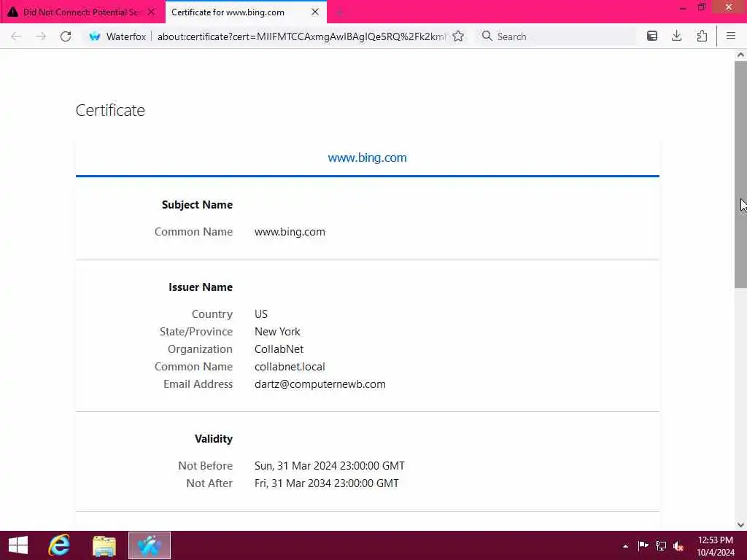
Task: Click the vertical scrollbar thumb
Action: click(x=740, y=174)
